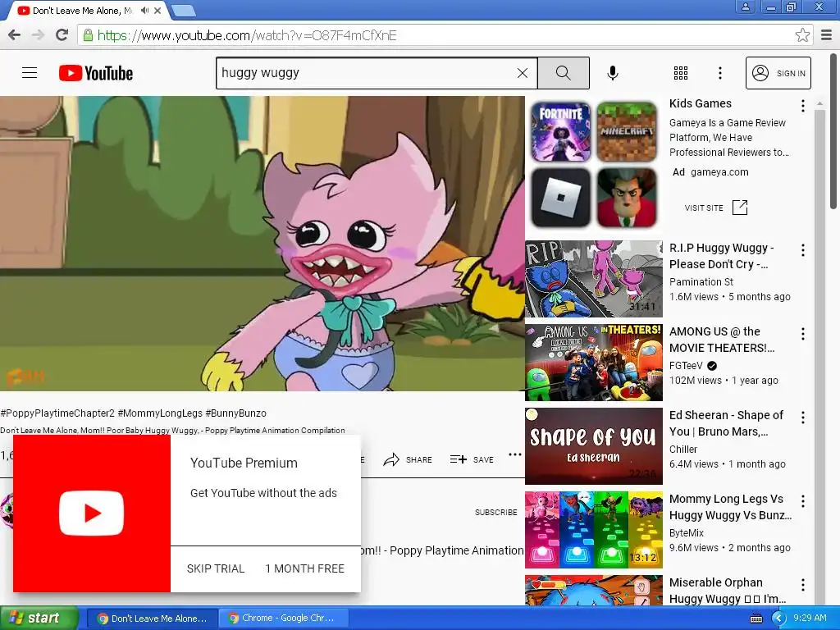Play Mommy Long Legs Vs Huggy thumbnail
Image resolution: width=840 pixels, height=630 pixels.
click(x=594, y=530)
